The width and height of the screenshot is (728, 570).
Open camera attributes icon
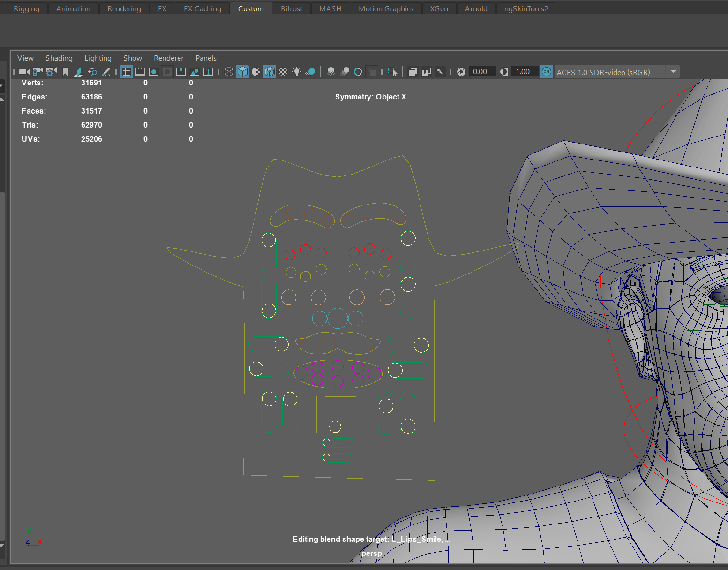click(51, 72)
